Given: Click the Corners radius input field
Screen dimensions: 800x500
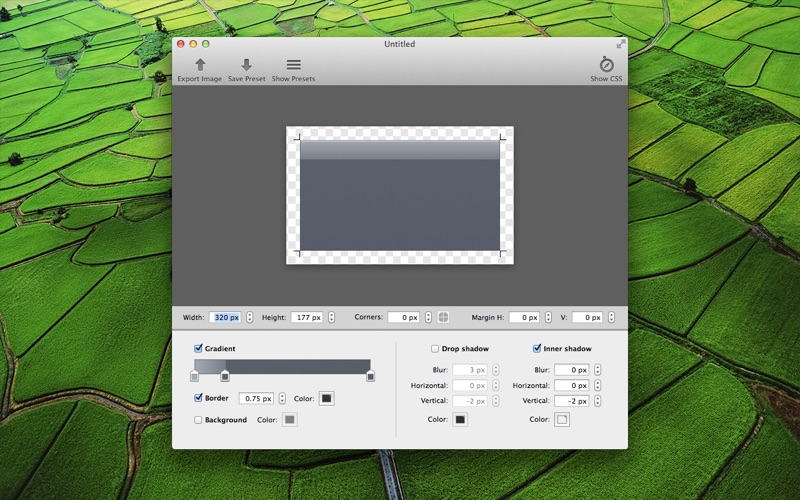Looking at the screenshot, I should pyautogui.click(x=403, y=317).
